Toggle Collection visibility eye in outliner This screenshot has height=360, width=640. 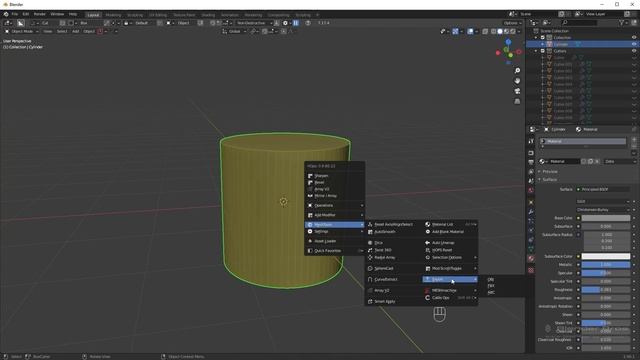pyautogui.click(x=634, y=38)
